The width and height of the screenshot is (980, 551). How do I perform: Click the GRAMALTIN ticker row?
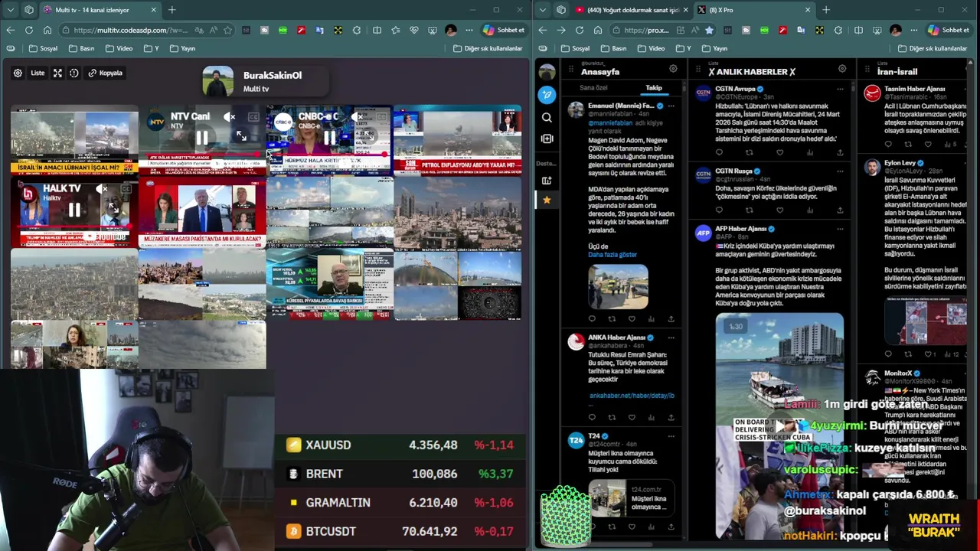(x=400, y=503)
